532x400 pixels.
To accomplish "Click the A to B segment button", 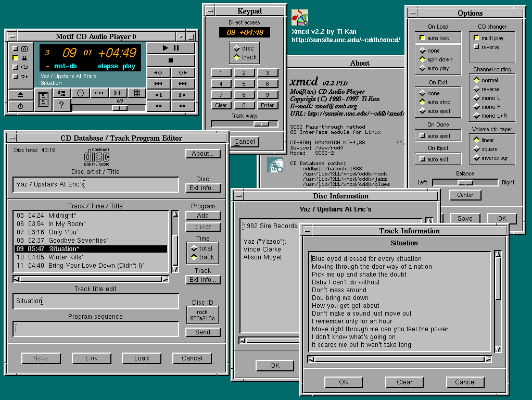I will pyautogui.click(x=99, y=93).
